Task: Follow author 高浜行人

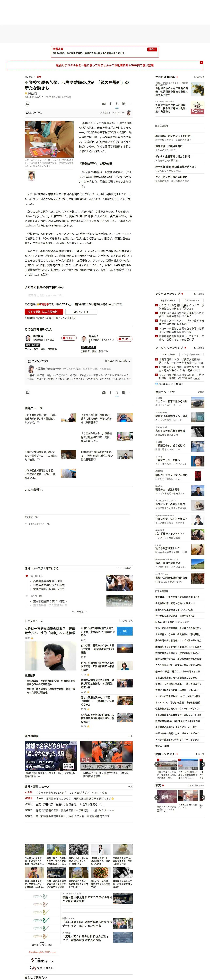Action: (x=125, y=339)
